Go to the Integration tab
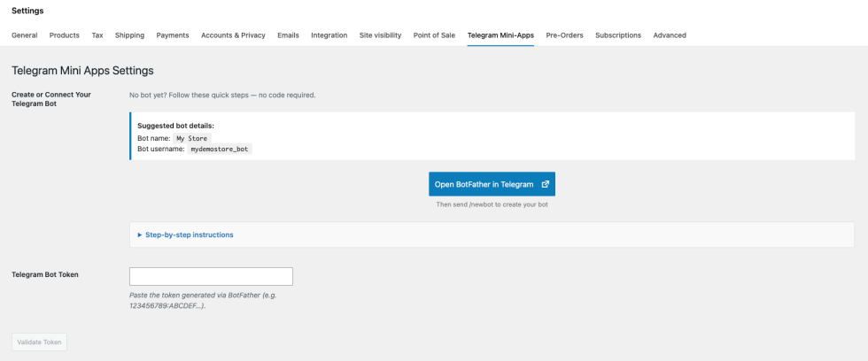This screenshot has height=361, width=868. coord(329,35)
